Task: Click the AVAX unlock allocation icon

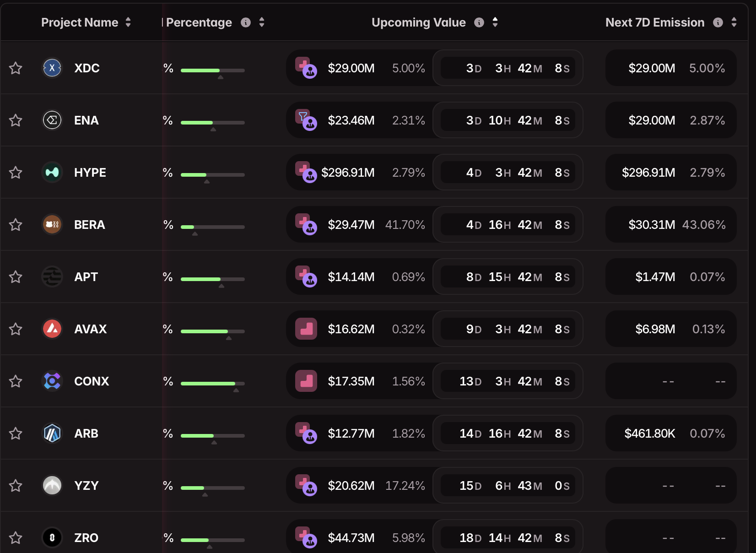Action: [306, 329]
